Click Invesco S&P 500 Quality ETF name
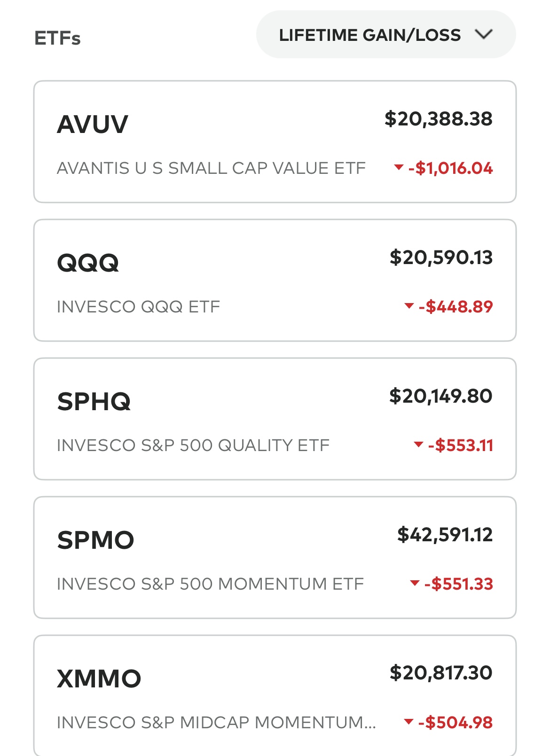The image size is (550, 756). point(193,445)
